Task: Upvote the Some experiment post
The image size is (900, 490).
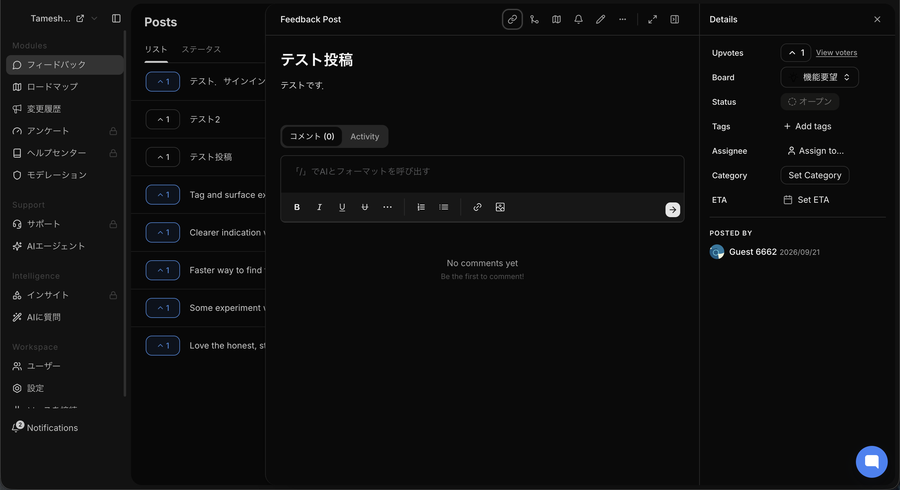Action: point(162,308)
